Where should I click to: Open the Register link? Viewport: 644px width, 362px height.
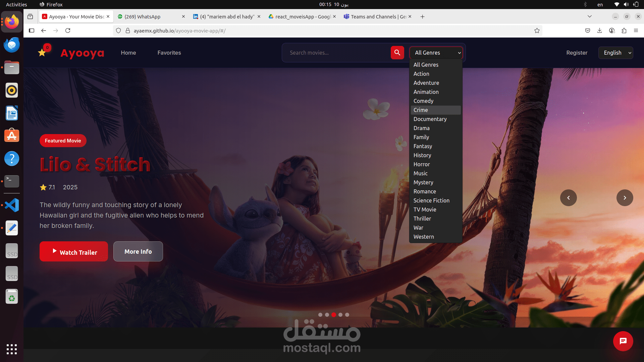[x=577, y=53]
